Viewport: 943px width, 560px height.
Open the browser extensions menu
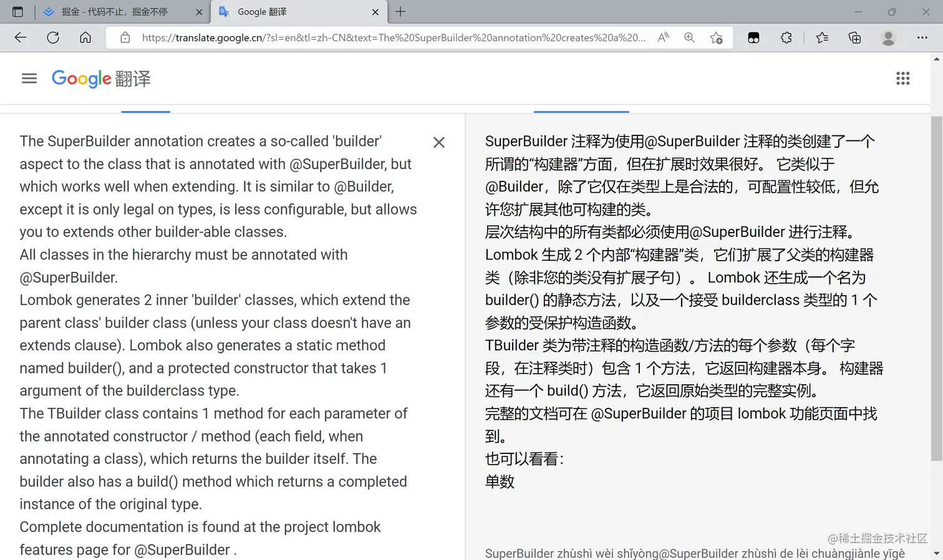pyautogui.click(x=786, y=37)
